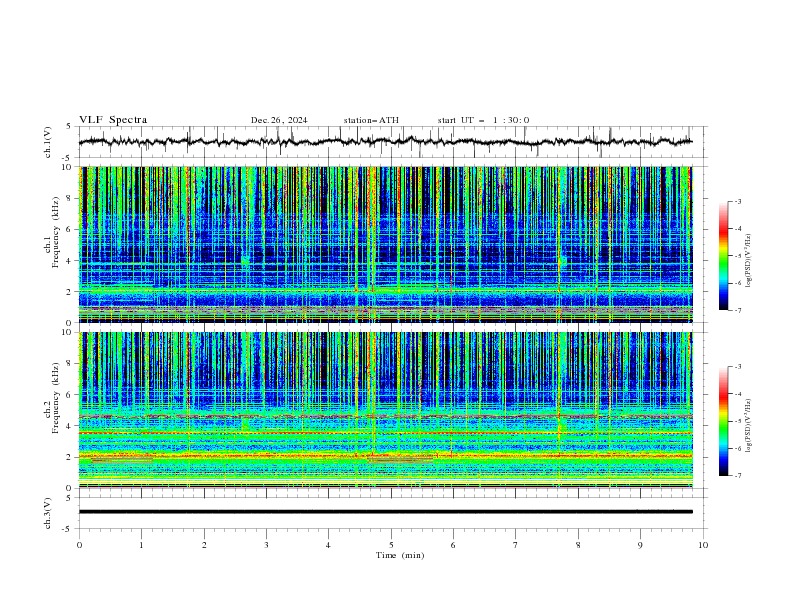Screen dimensions: 792x612
Task: Click the "-5" tick on ch.3(V) axis
Action: click(68, 529)
